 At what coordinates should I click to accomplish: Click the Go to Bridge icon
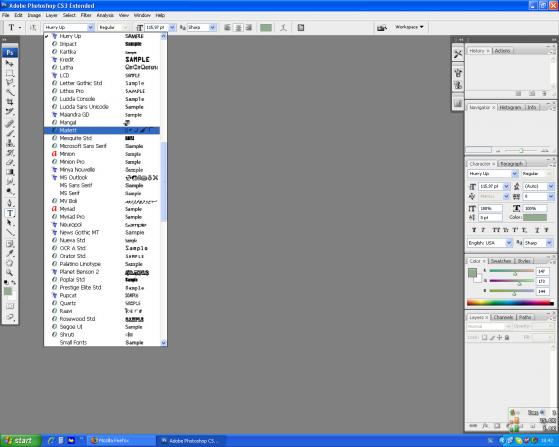(382, 27)
